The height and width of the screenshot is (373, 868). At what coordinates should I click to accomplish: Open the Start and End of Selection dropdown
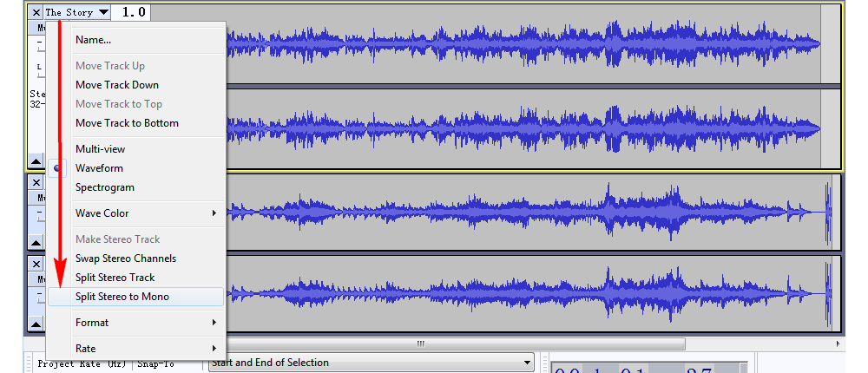coord(371,363)
